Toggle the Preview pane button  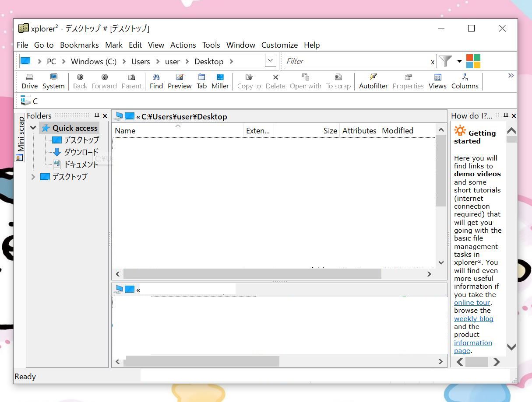tap(180, 81)
